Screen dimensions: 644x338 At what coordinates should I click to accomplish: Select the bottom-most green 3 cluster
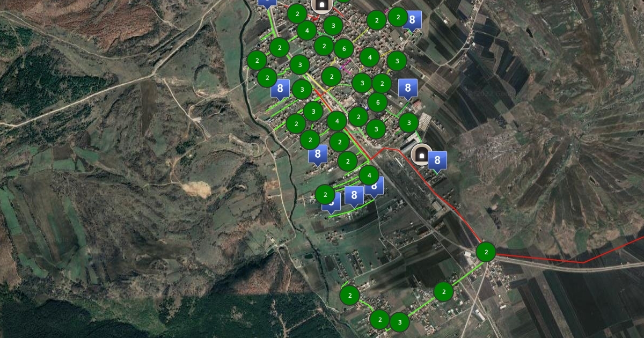pyautogui.click(x=399, y=322)
